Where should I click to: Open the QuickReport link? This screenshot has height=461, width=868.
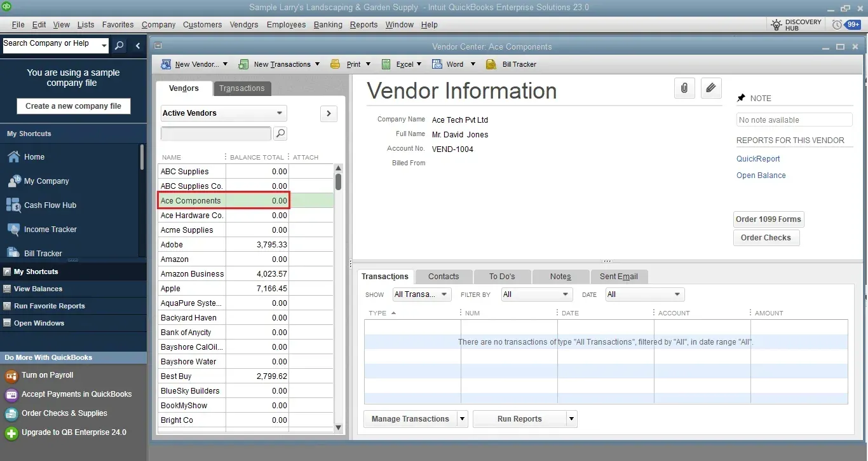pyautogui.click(x=758, y=159)
